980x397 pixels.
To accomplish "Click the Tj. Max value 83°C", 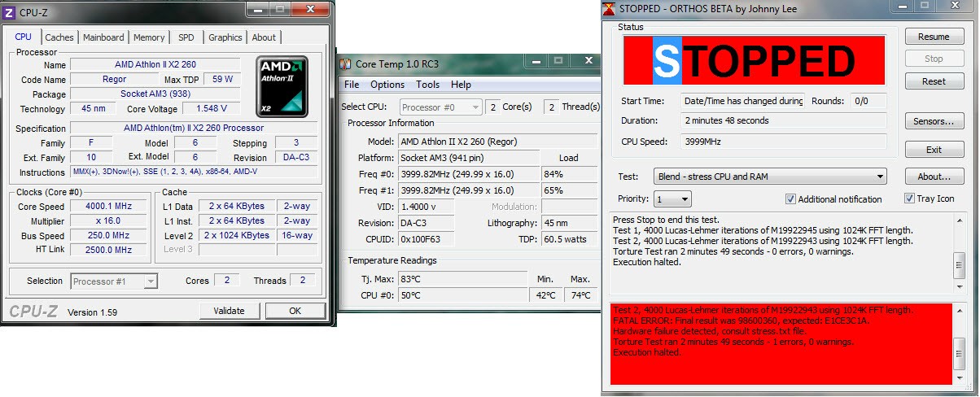I will click(464, 279).
